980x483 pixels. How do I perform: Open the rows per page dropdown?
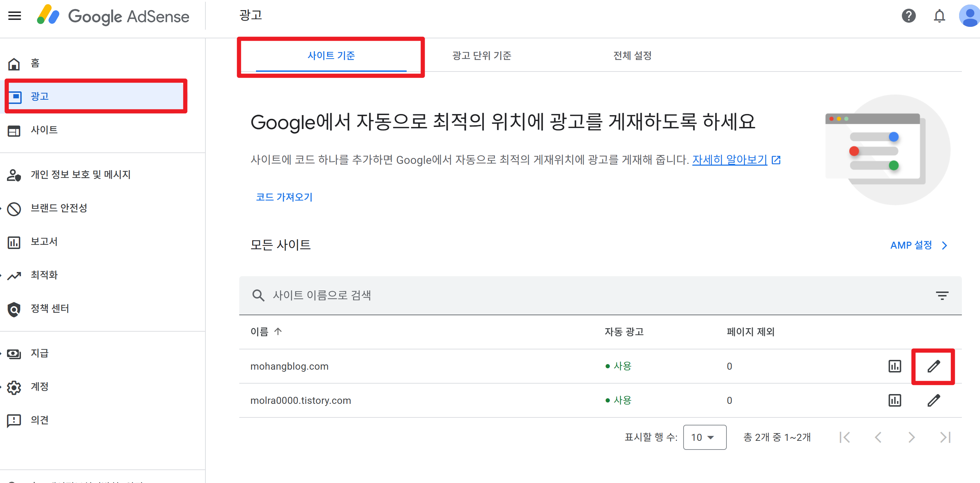click(x=704, y=437)
